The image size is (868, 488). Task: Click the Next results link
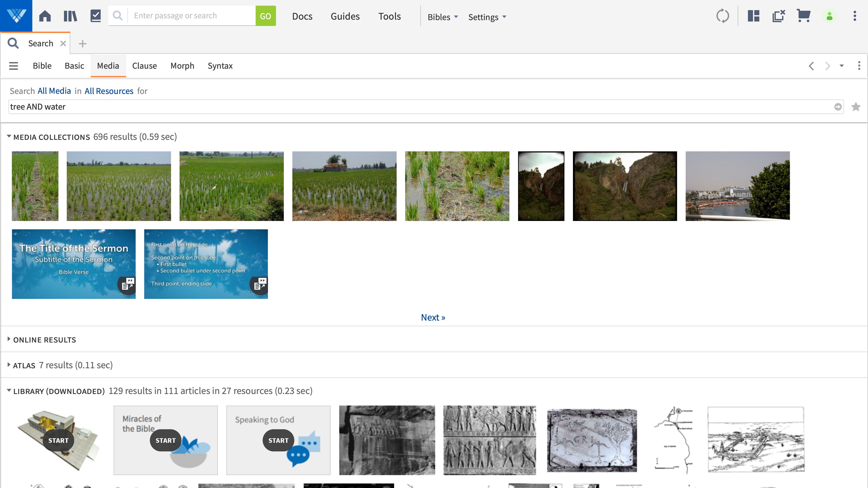(x=433, y=317)
